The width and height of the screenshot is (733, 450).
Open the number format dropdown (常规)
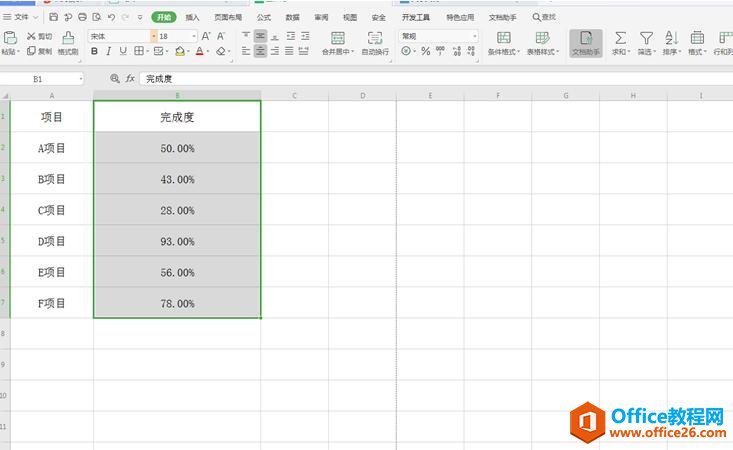[x=474, y=36]
